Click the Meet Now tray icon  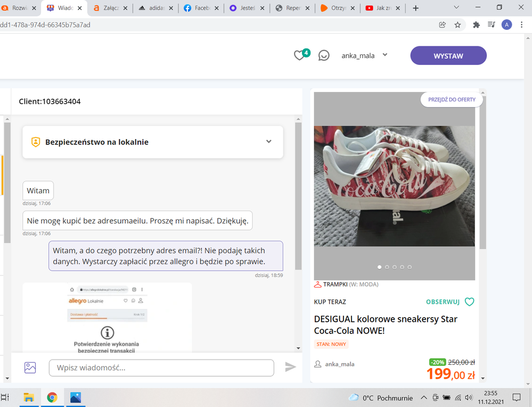(435, 397)
